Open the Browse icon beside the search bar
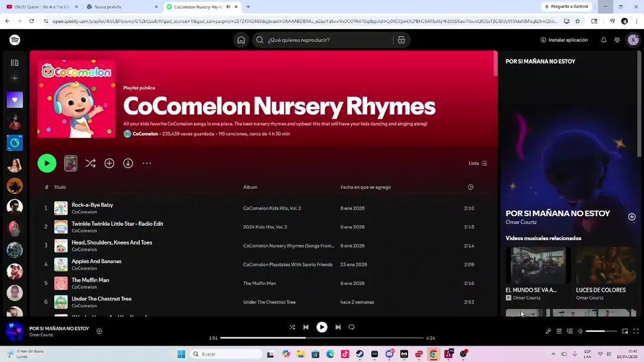 (x=401, y=40)
